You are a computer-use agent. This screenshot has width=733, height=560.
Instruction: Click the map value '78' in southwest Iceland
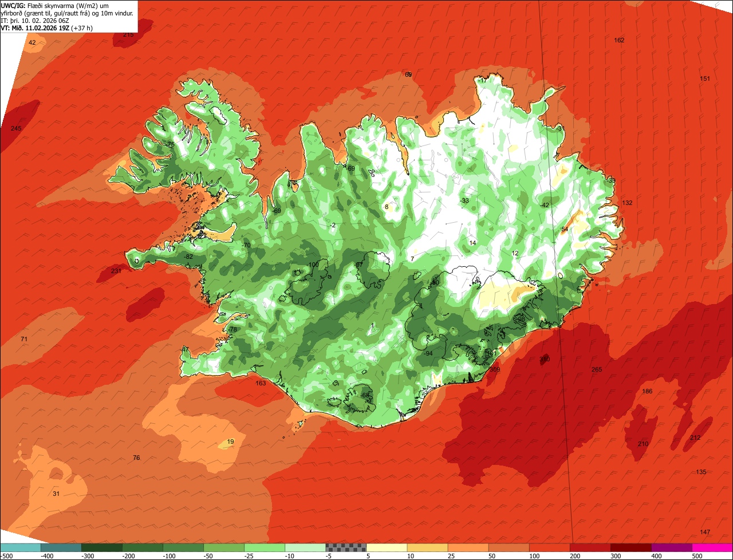233,330
